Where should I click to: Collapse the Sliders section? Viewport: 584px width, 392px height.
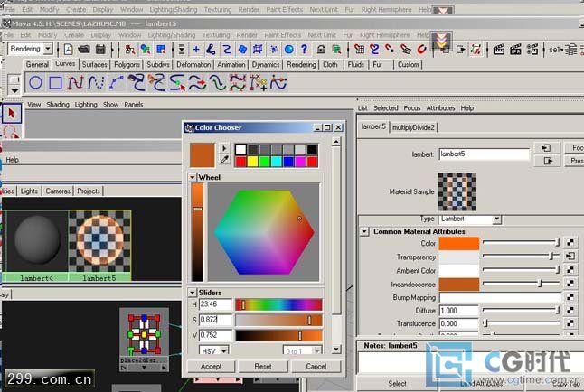pyautogui.click(x=193, y=293)
